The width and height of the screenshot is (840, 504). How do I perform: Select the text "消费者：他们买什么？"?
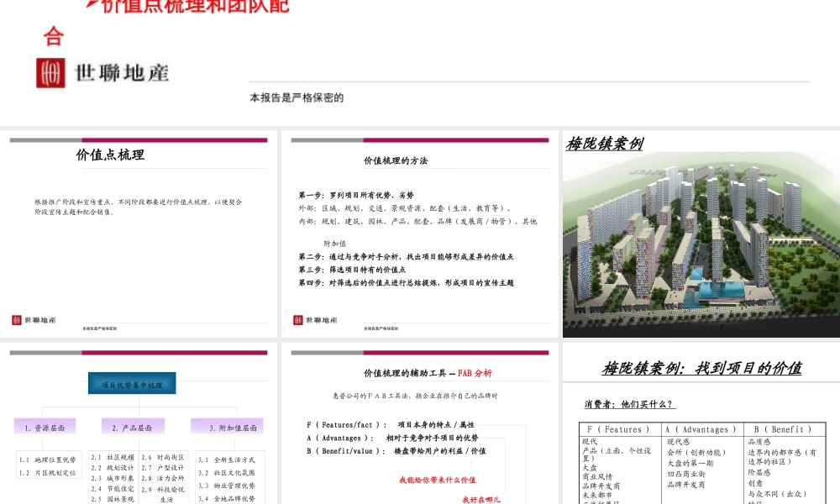[x=628, y=404]
